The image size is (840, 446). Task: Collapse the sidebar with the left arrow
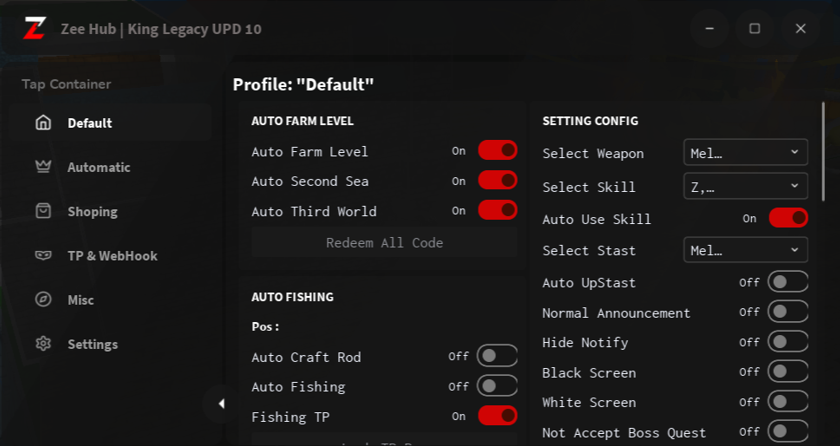pyautogui.click(x=221, y=404)
